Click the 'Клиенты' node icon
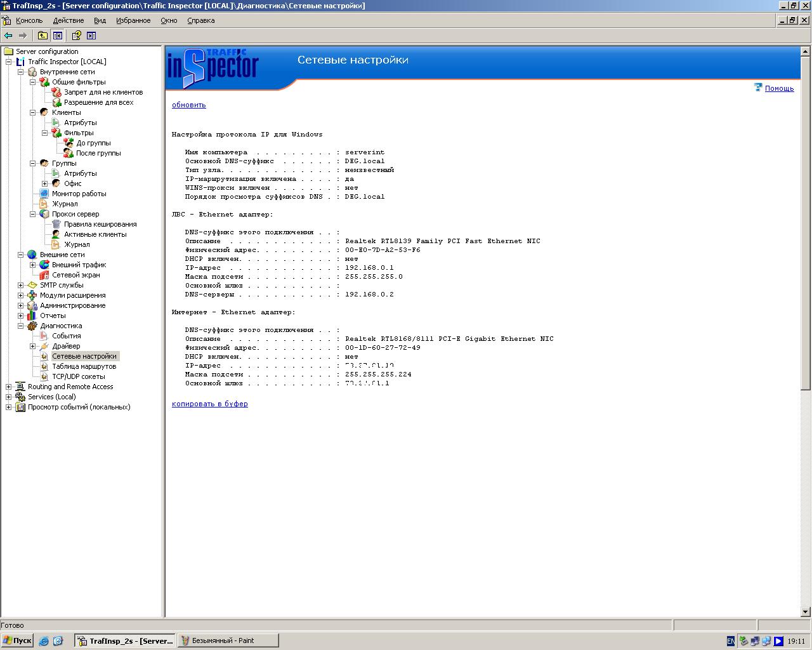812x650 pixels. (44, 112)
